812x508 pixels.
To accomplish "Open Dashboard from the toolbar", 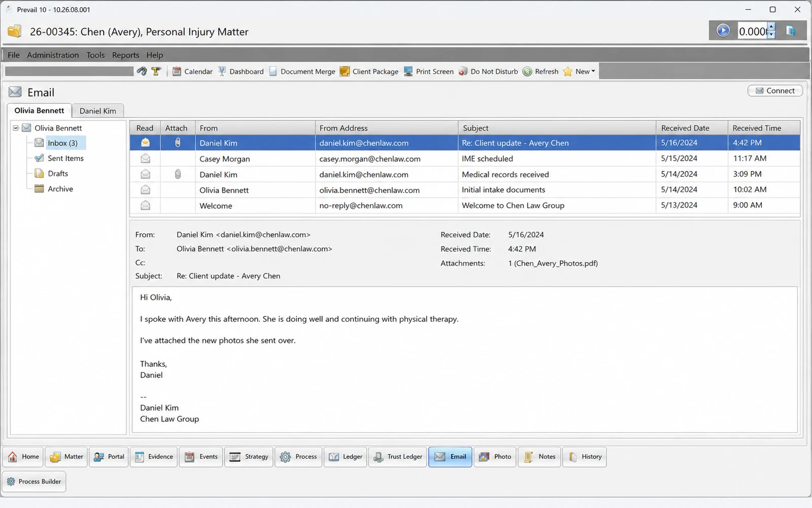I will point(241,71).
